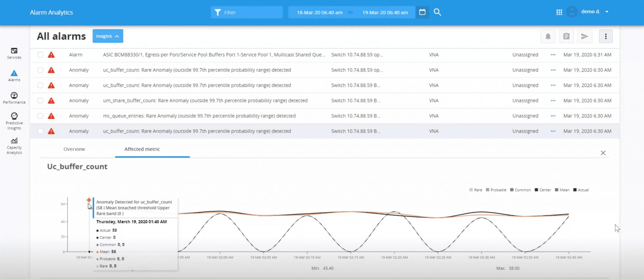
Task: Close the alarm detail panel
Action: 603,153
